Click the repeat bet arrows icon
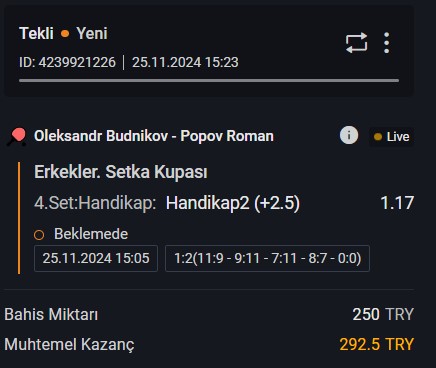 point(356,43)
